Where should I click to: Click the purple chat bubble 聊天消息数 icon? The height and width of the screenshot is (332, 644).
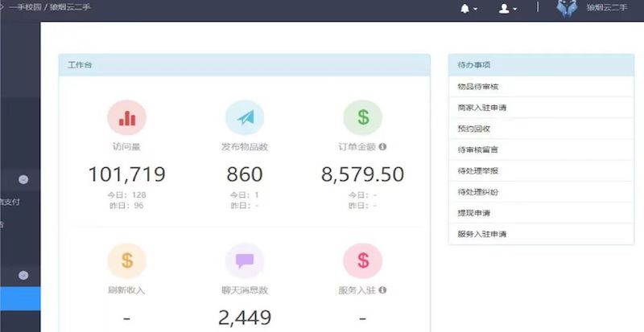tap(245, 260)
